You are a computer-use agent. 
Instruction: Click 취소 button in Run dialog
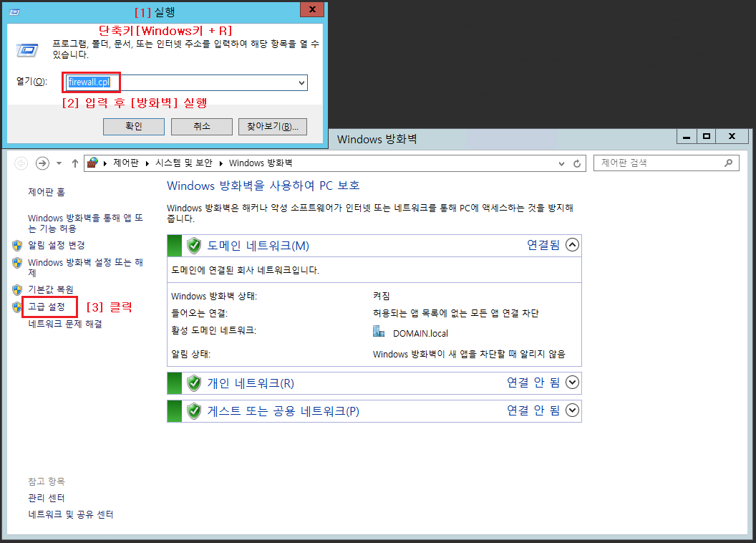[202, 126]
